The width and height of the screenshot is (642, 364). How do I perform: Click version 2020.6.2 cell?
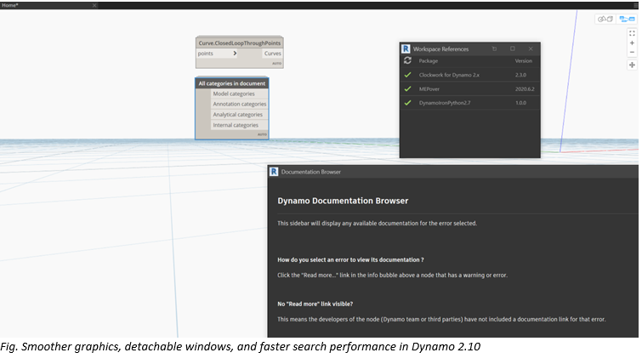pos(525,88)
